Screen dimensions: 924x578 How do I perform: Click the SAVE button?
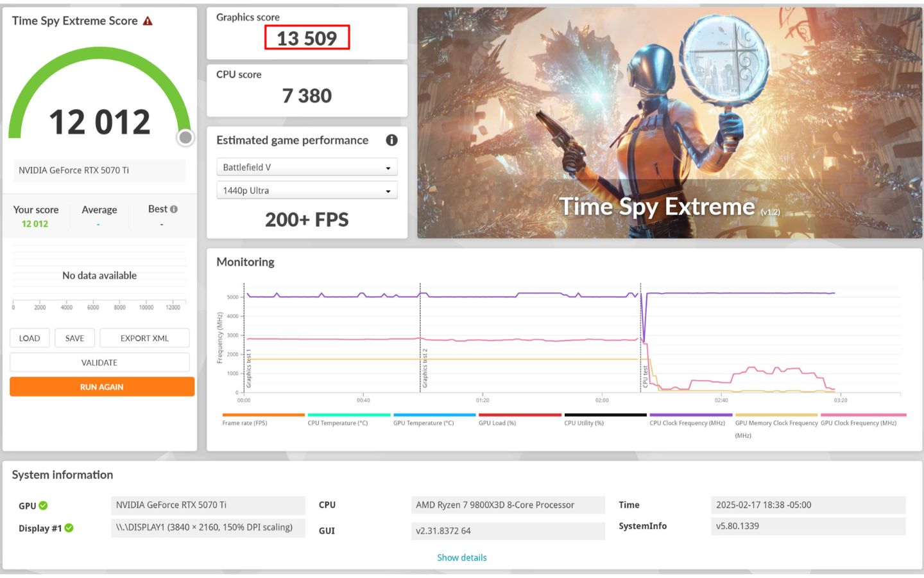click(x=74, y=338)
